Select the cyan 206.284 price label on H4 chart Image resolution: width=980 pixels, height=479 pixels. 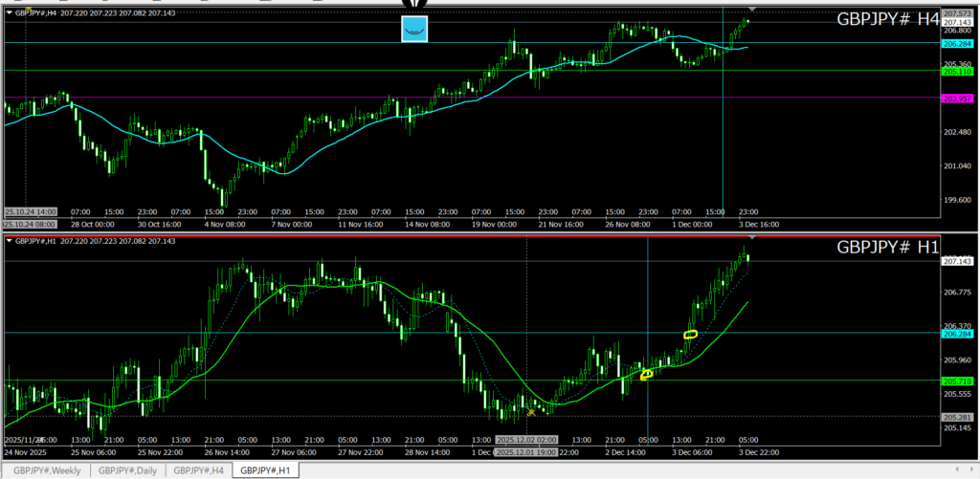coord(957,44)
